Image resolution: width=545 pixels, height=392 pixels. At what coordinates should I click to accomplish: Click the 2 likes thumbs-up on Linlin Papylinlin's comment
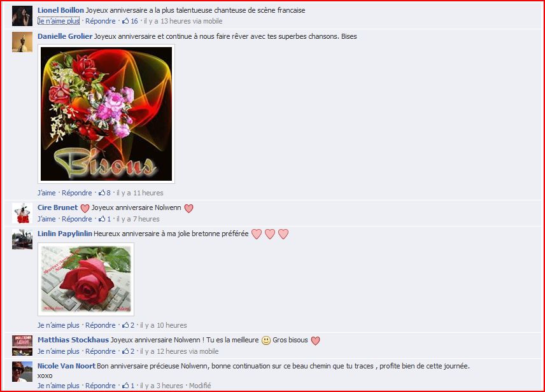128,325
